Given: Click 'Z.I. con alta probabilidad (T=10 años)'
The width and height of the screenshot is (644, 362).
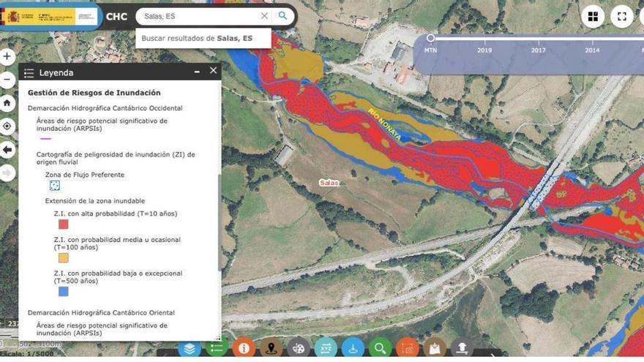Looking at the screenshot, I should click(x=116, y=214).
